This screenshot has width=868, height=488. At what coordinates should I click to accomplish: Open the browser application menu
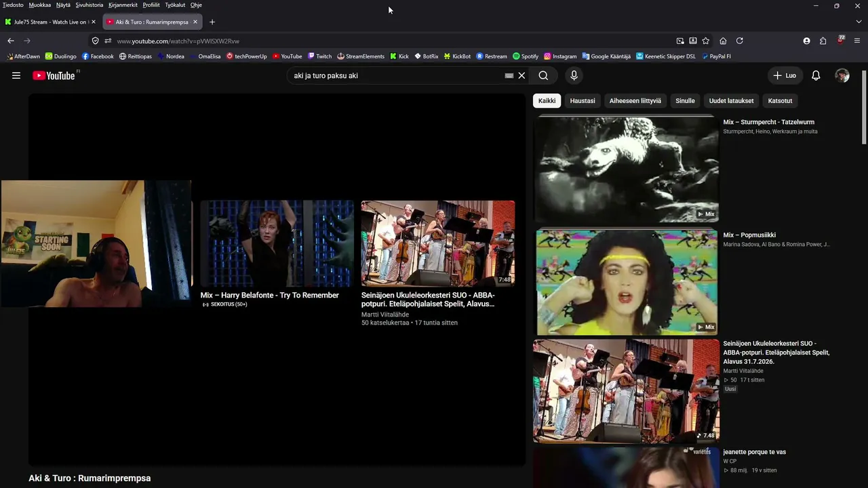coord(857,41)
